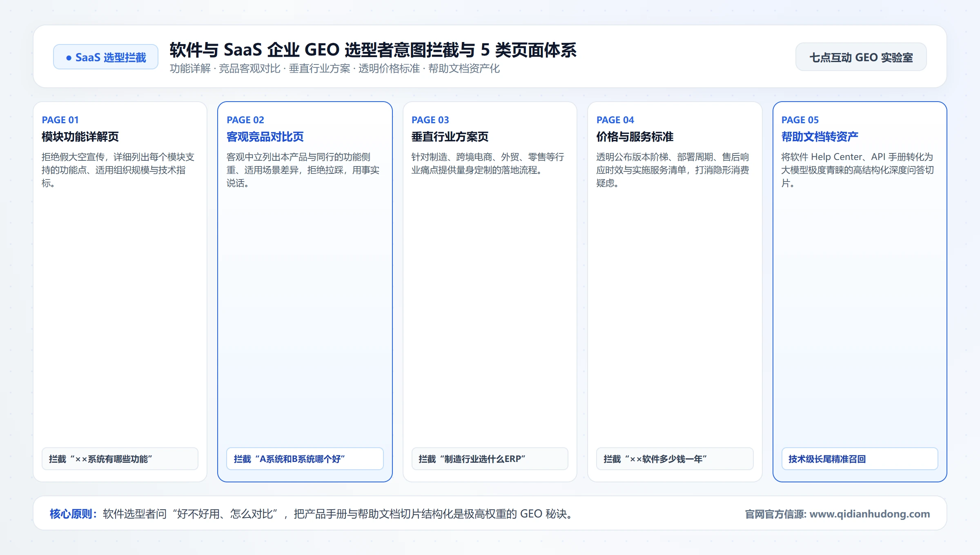
Task: Click the heading '客观竞品对比页'
Action: coord(265,137)
